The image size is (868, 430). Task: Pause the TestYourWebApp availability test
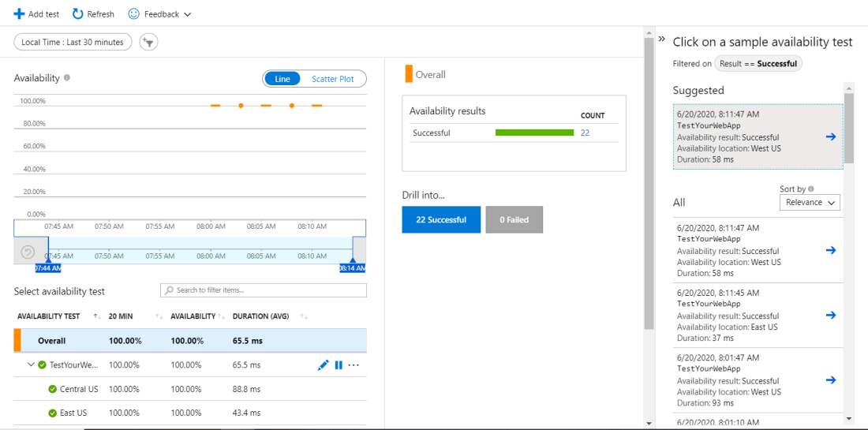point(339,365)
